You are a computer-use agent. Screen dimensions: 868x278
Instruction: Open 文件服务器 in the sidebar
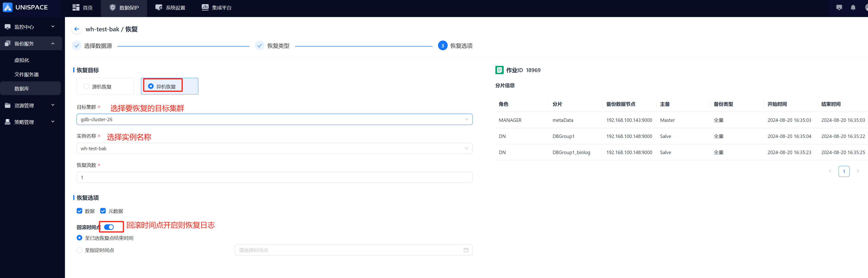tap(26, 74)
